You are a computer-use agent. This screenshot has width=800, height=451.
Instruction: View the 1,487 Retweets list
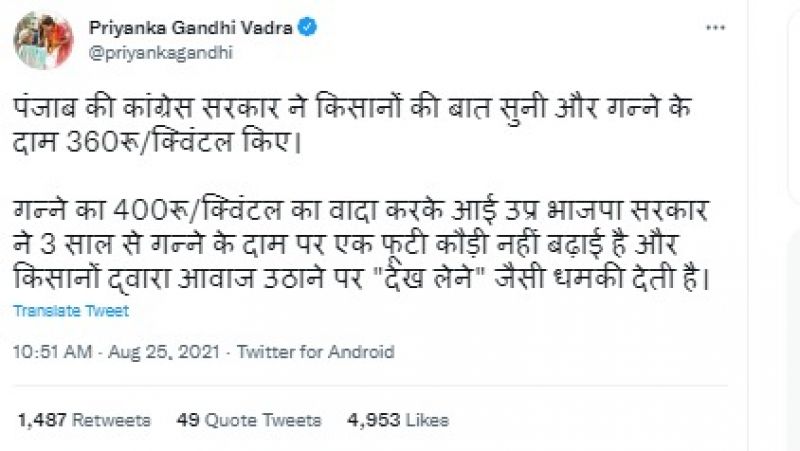coord(83,419)
